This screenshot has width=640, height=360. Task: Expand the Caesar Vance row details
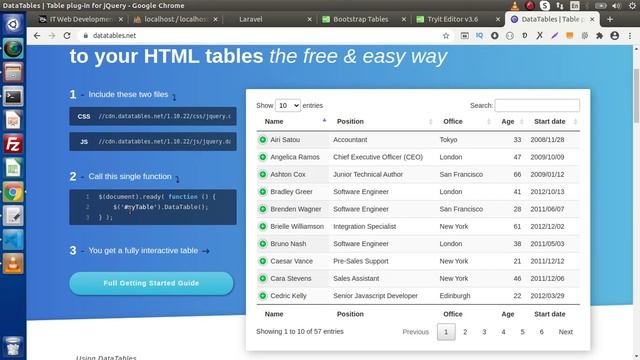pos(262,261)
